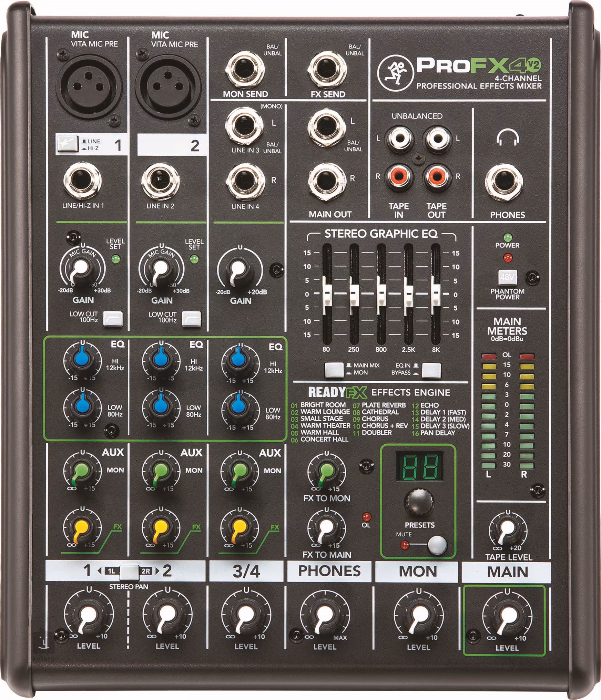Screen dimensions: 601x700
Task: Click the MON SEND jack
Action: tap(245, 70)
